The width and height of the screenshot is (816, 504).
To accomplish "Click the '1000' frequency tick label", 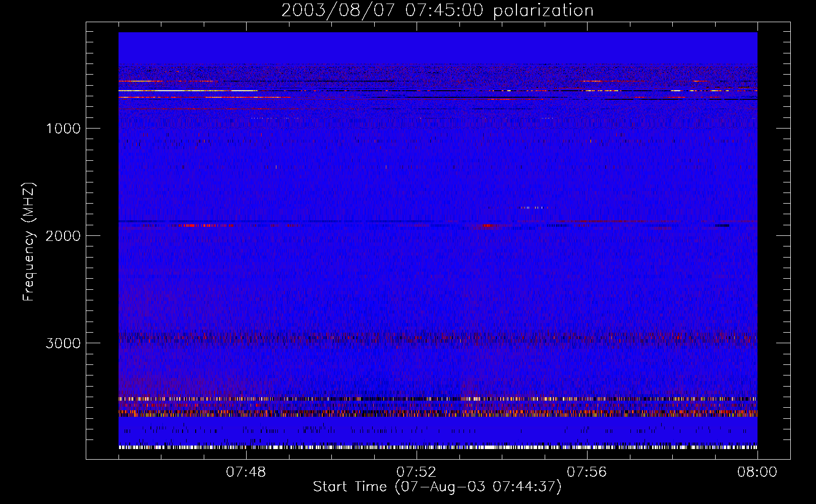I will (x=63, y=129).
